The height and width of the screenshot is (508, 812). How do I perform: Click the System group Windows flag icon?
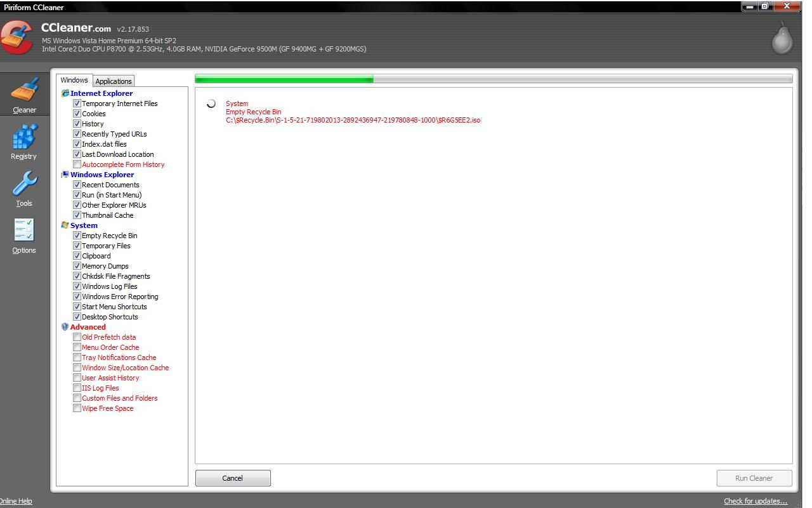click(65, 225)
